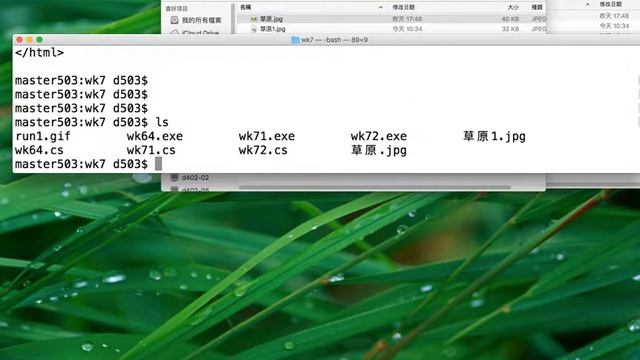Screen dimensions: 640x360
Task: Click the 草原.jpg file icon in Finder
Action: pyautogui.click(x=254, y=19)
